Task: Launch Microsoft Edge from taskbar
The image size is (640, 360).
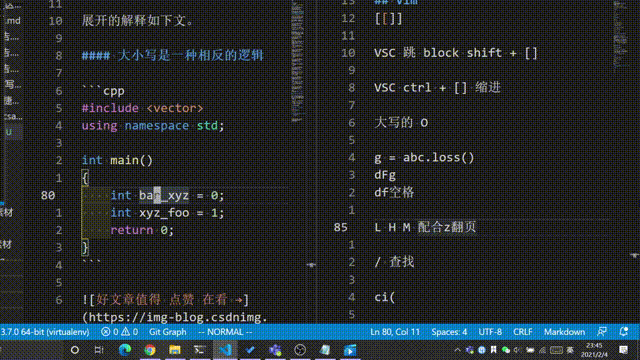Action: (125, 350)
